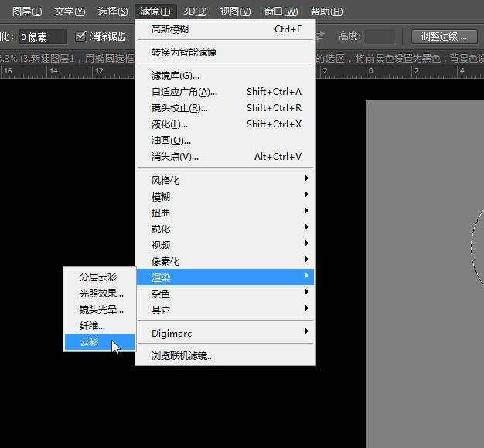This screenshot has width=484, height=448.
Task: Open the 图层(L) menu
Action: [27, 12]
